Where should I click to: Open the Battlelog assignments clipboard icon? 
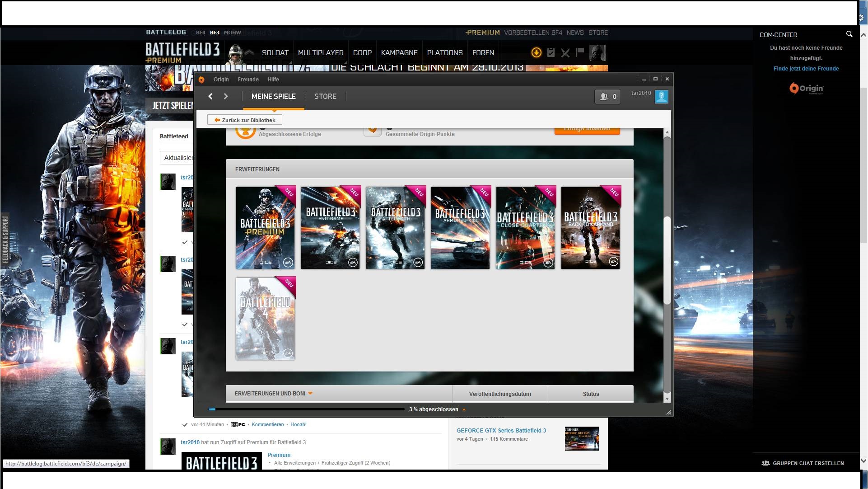coord(551,52)
